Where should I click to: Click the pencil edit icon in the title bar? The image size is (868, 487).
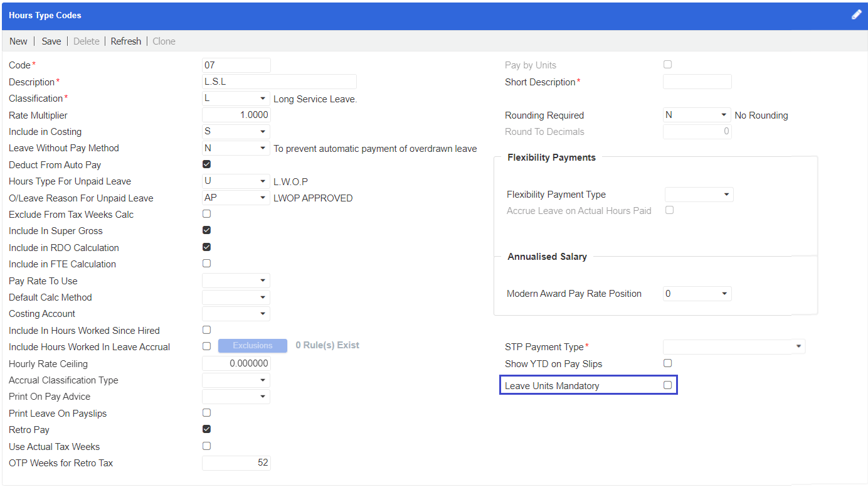tap(857, 14)
